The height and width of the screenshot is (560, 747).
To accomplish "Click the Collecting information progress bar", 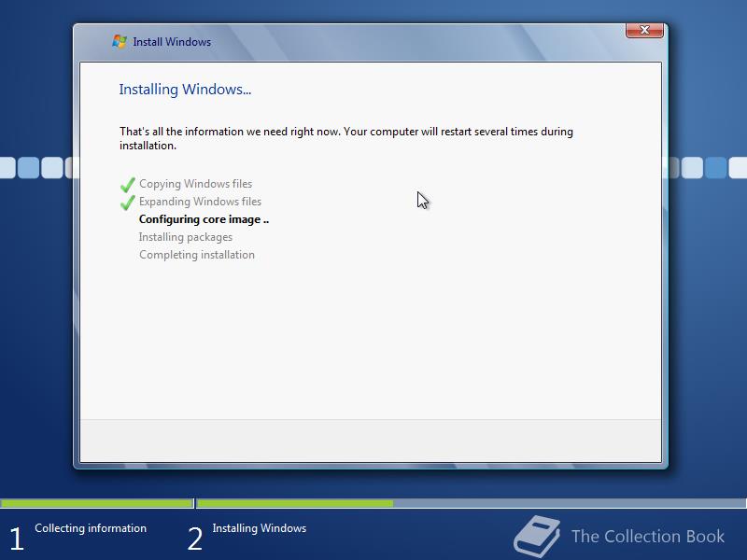I will pyautogui.click(x=97, y=503).
